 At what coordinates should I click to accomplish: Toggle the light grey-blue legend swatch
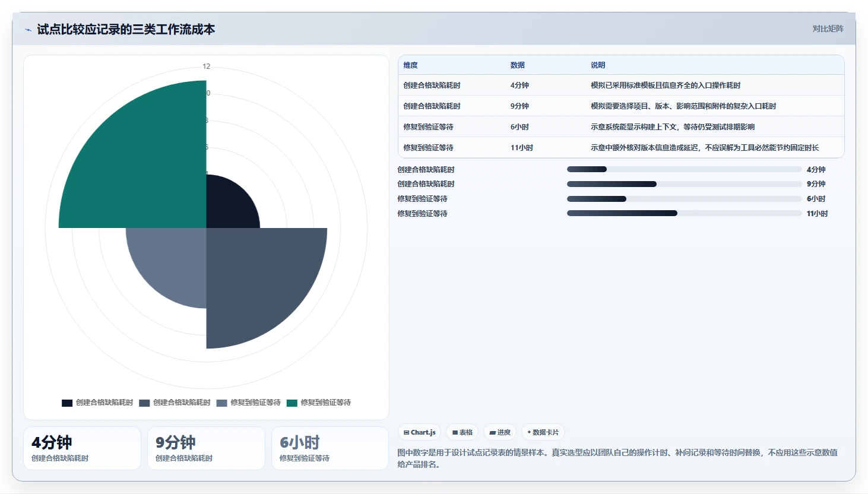tap(221, 403)
